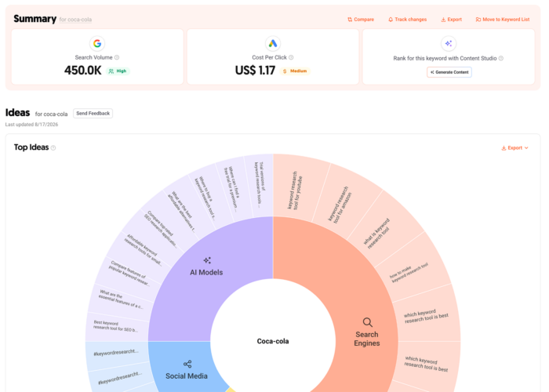Click the Coca-cola center label
This screenshot has height=392, width=549.
point(273,341)
